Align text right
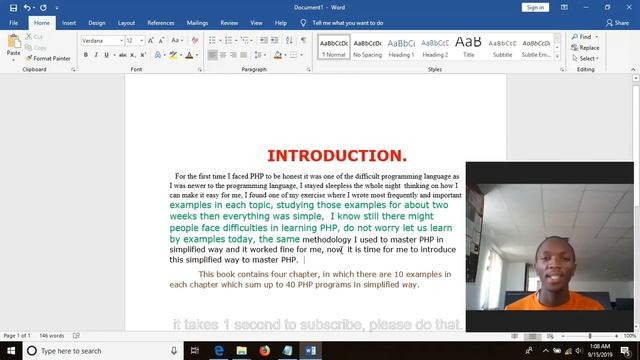The width and height of the screenshot is (640, 360). pos(233,55)
